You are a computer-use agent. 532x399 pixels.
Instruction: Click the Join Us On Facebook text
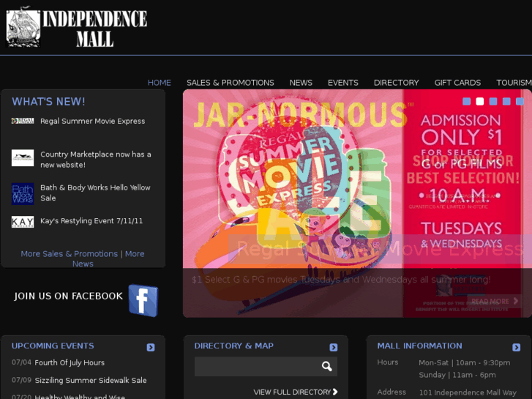click(x=68, y=296)
